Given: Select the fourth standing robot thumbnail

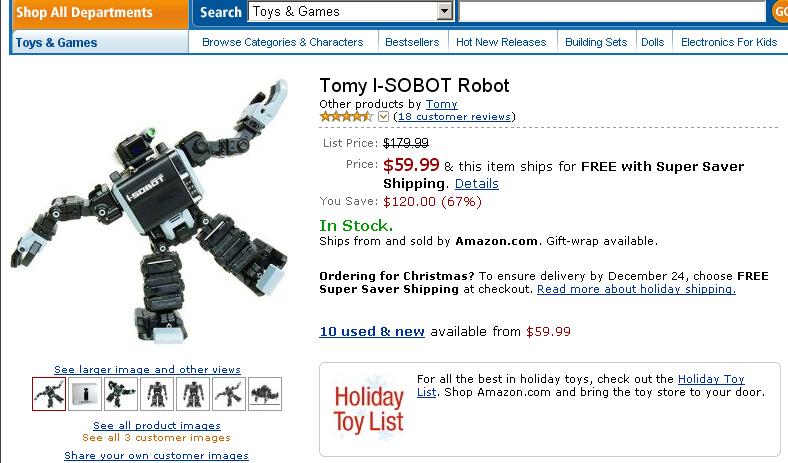Looking at the screenshot, I should [x=157, y=393].
